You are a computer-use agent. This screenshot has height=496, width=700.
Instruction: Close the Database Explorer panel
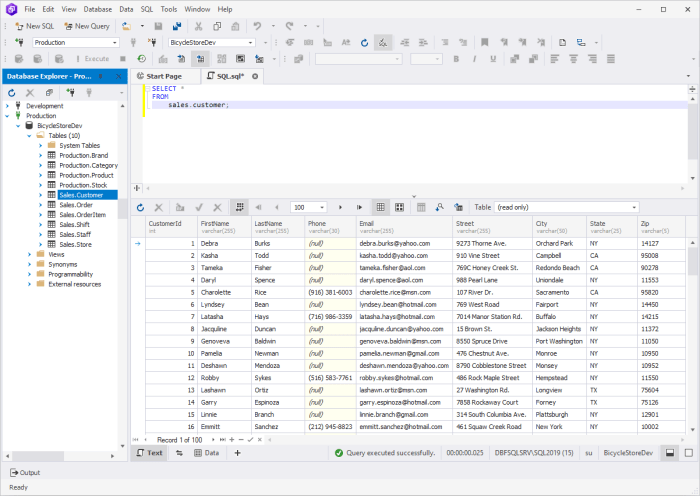(118, 76)
